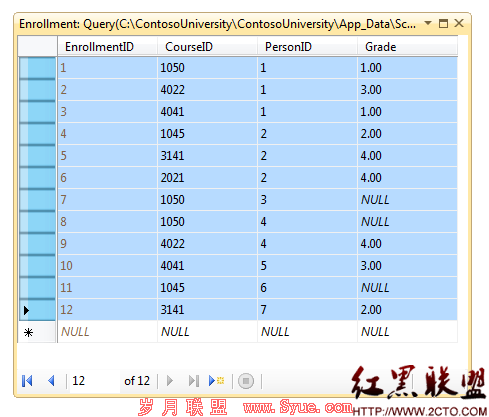
Task: Click the Grade NULL cell for EnrollmentID 7
Action: pos(407,200)
